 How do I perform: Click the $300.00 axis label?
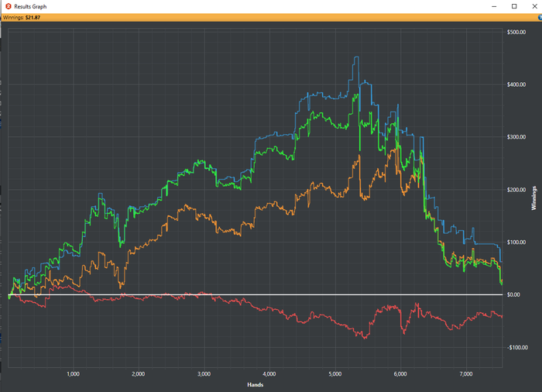[x=516, y=137]
